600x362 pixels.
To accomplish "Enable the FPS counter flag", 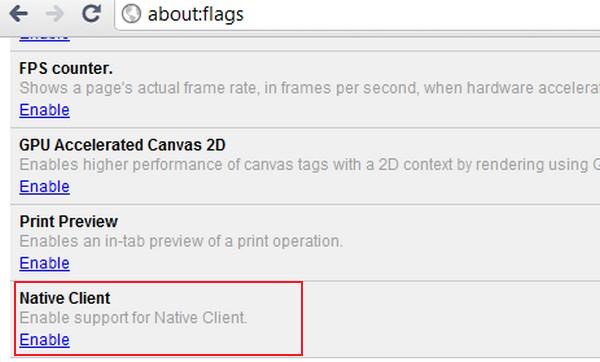I will coord(44,110).
